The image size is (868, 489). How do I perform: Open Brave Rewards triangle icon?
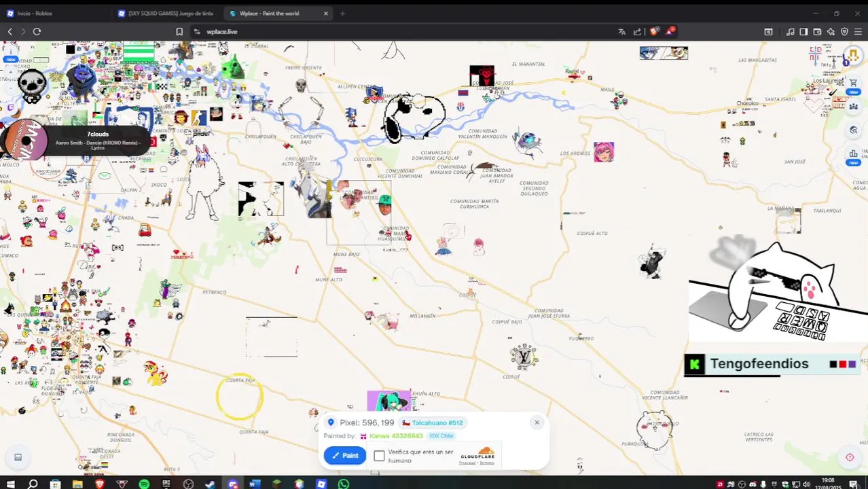coord(671,31)
